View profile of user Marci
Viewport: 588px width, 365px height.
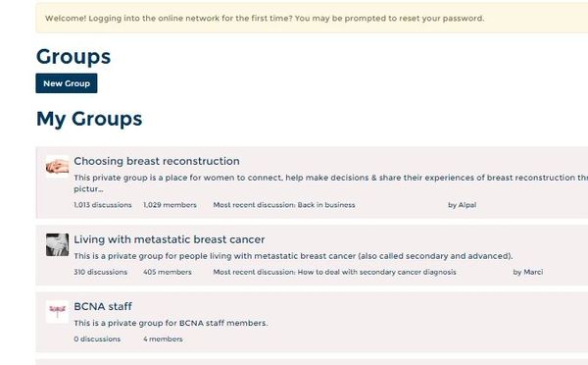point(533,272)
